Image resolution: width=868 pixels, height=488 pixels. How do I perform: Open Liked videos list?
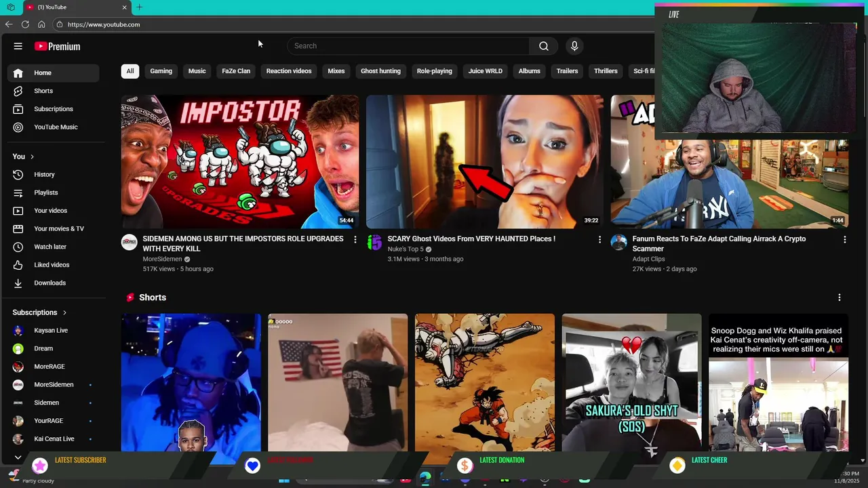point(54,265)
